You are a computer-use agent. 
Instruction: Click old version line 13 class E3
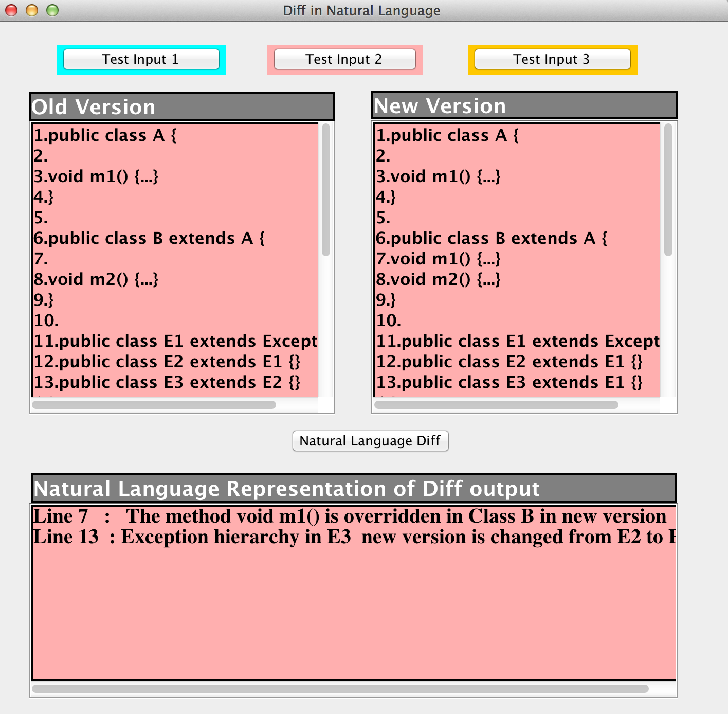pyautogui.click(x=167, y=382)
